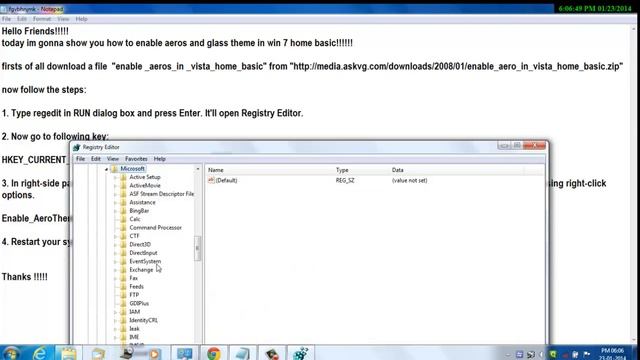Expand the CTF key
This screenshot has height=360, width=640.
coord(116,236)
